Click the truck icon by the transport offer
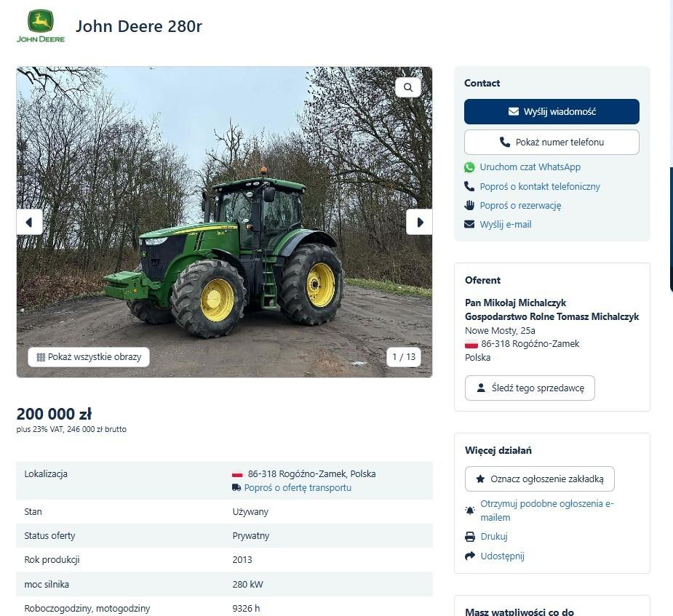673x616 pixels. 236,488
